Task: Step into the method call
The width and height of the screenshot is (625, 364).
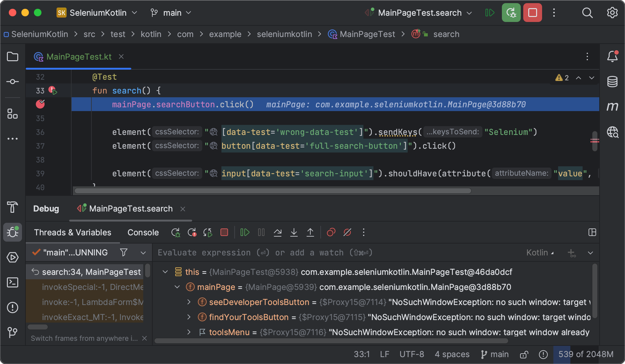Action: (294, 232)
